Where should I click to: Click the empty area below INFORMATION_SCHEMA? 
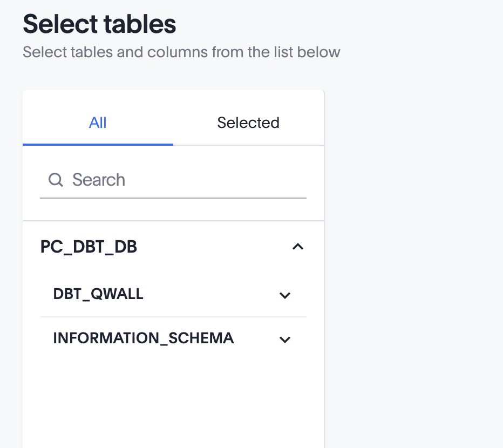(x=173, y=399)
